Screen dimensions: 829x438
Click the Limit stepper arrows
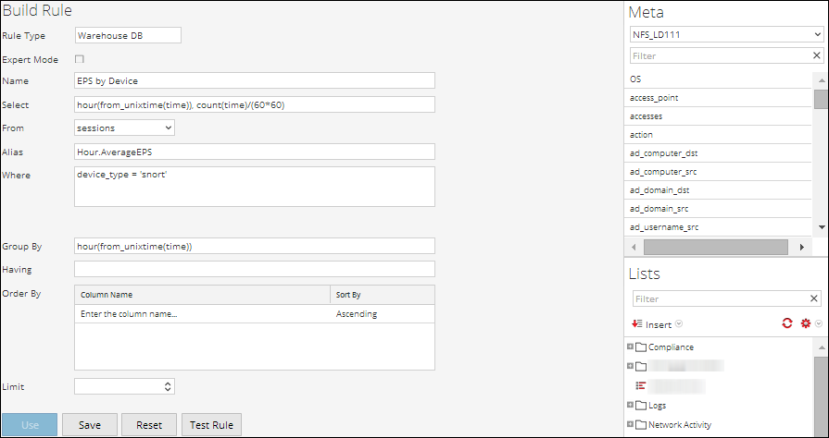pyautogui.click(x=168, y=387)
